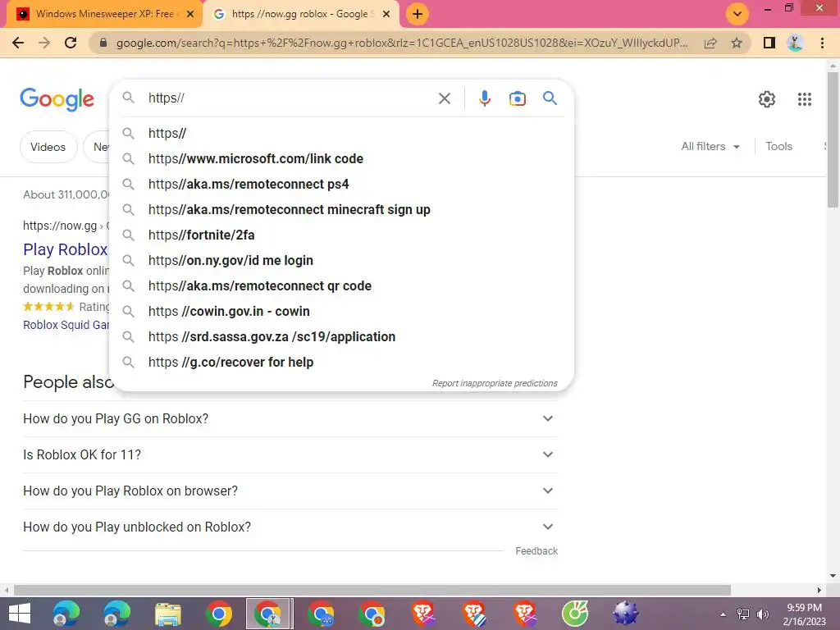Open the green CCleaner-style taskbar icon
840x630 pixels.
click(575, 614)
